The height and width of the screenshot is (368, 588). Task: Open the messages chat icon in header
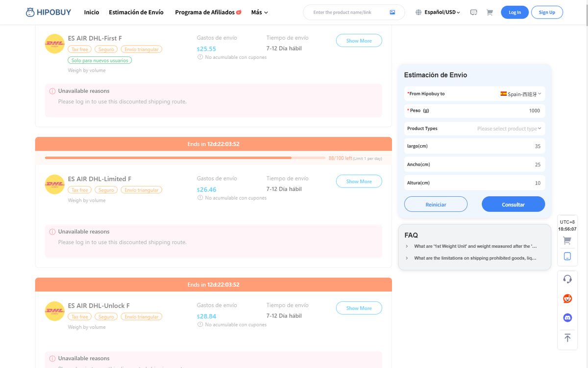[x=473, y=12]
